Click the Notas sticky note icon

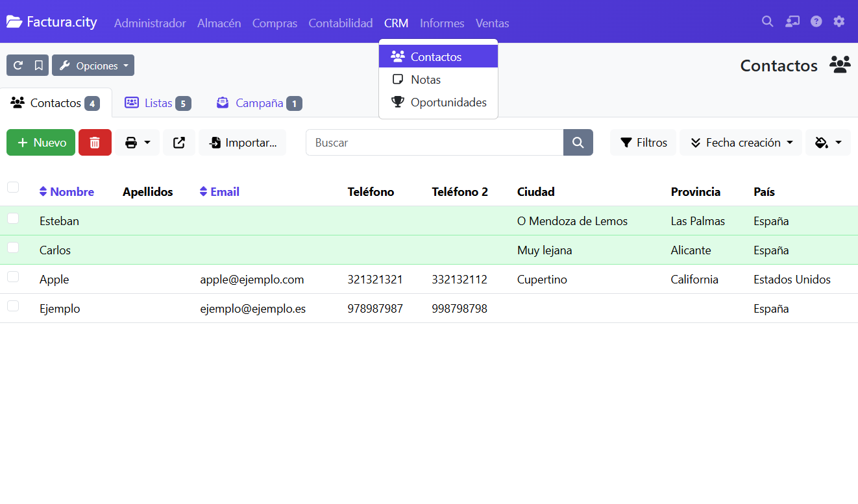[x=398, y=80]
